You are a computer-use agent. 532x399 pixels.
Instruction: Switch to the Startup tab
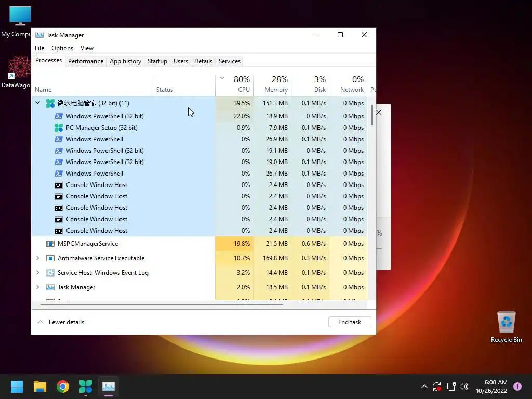click(157, 61)
